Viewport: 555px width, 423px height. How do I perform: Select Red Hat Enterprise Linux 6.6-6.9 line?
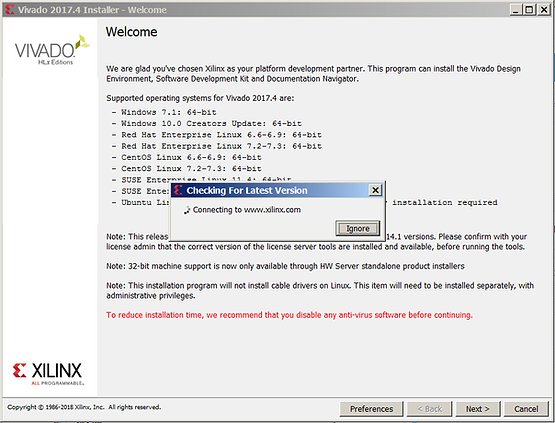pos(217,135)
